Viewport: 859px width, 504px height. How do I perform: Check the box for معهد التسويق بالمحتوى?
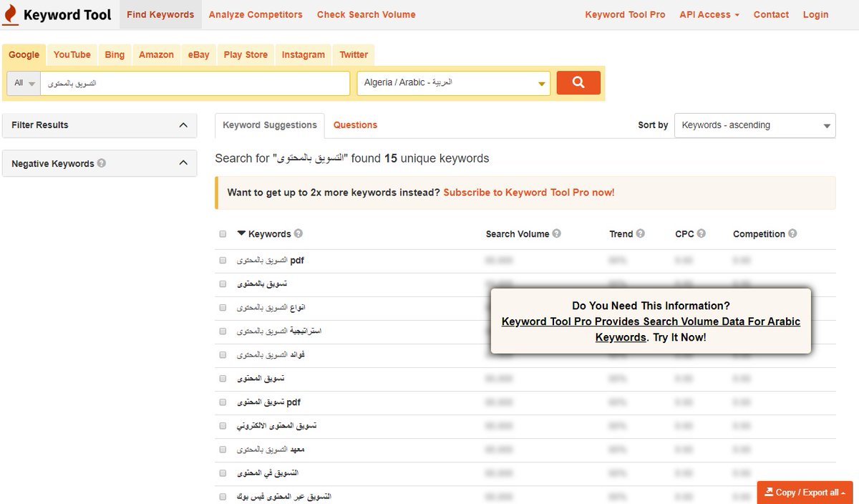(223, 450)
